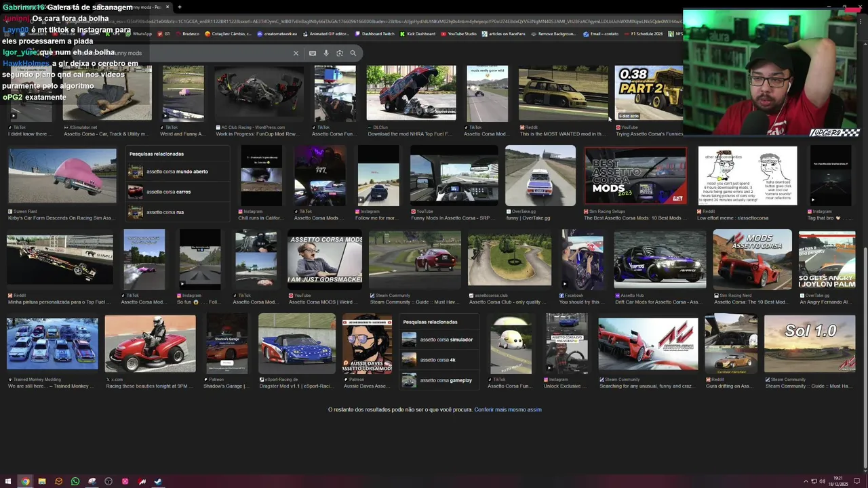
Task: Open the Trained Monkey Modding cars thumbnail
Action: point(52,343)
